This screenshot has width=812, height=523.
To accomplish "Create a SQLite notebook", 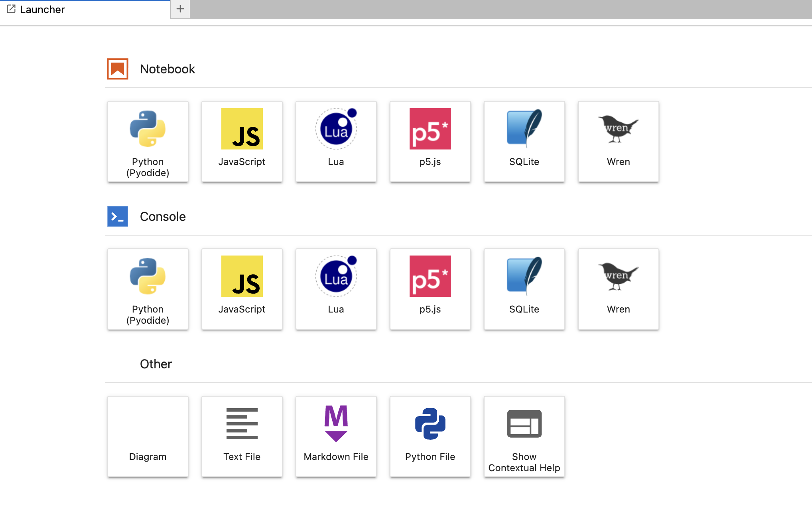I will pyautogui.click(x=524, y=142).
